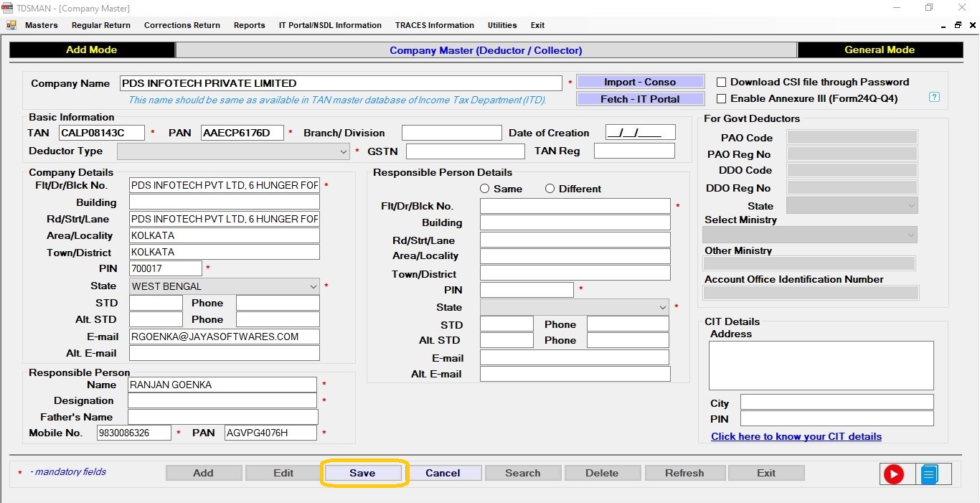Viewport: 980px width, 503px height.
Task: Open the TRACES Information menu
Action: [434, 25]
